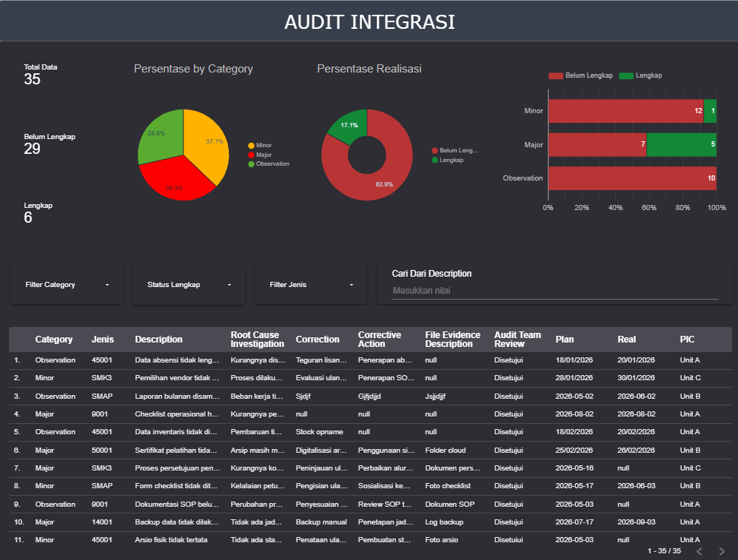Click plan date 28/01/2026 in row 2
The width and height of the screenshot is (738, 560).
[574, 378]
